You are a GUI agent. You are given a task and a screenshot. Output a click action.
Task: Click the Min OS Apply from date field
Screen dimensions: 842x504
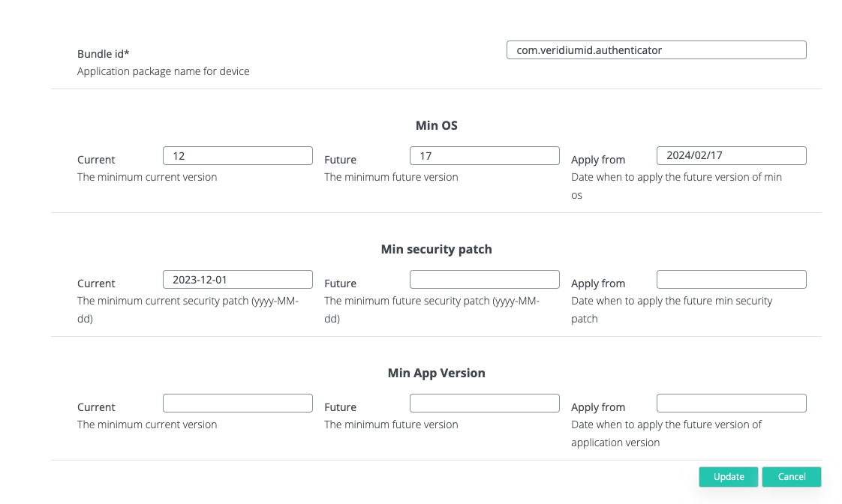click(x=731, y=156)
